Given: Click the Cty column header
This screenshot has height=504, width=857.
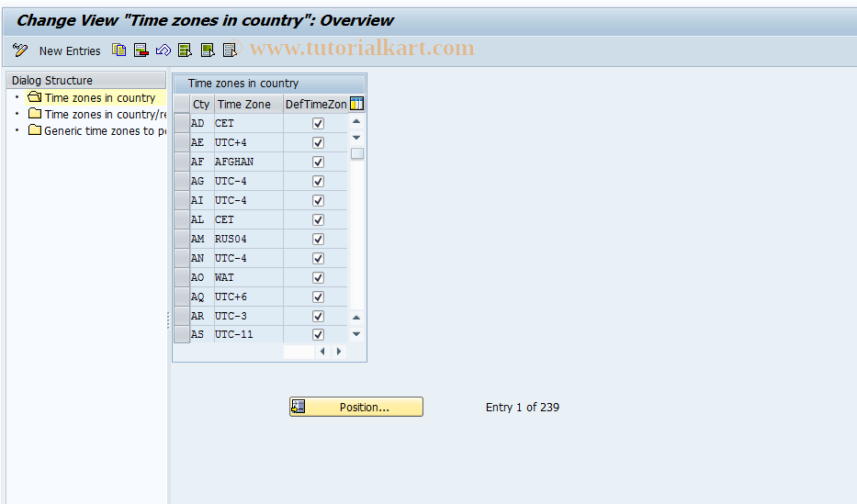Looking at the screenshot, I should [x=202, y=104].
